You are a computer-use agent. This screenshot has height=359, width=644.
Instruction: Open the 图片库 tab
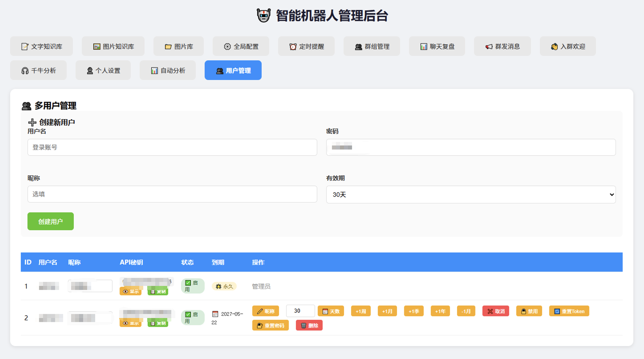[x=179, y=46]
